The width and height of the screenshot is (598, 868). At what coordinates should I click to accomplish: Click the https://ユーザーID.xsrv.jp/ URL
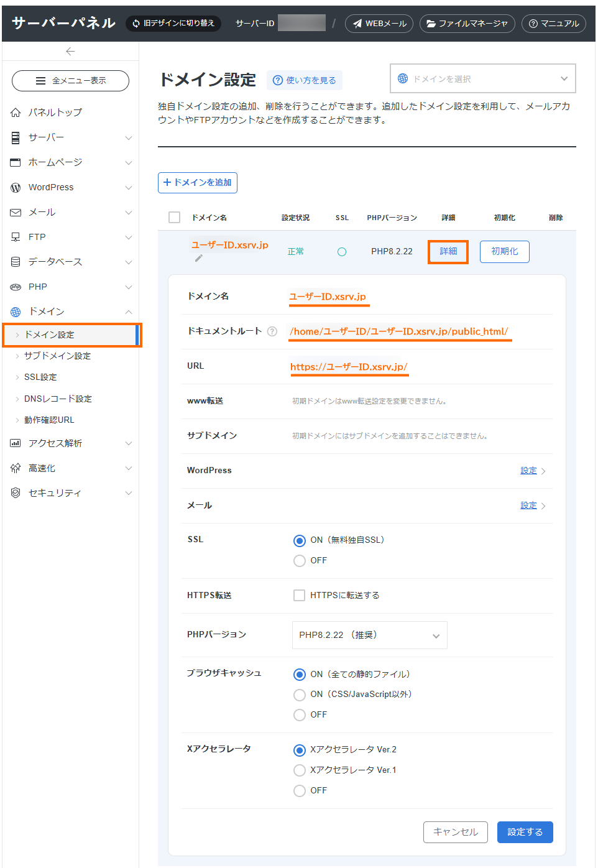click(x=349, y=367)
